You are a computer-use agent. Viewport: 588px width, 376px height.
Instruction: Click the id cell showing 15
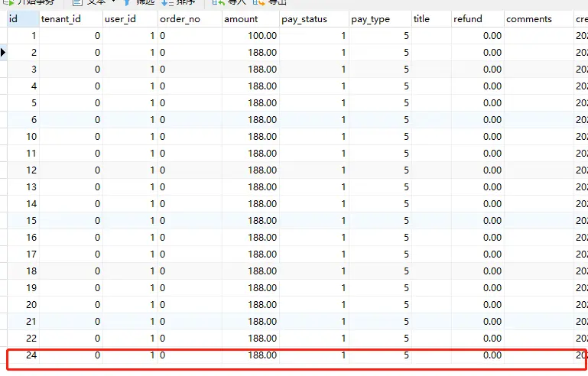coord(23,221)
